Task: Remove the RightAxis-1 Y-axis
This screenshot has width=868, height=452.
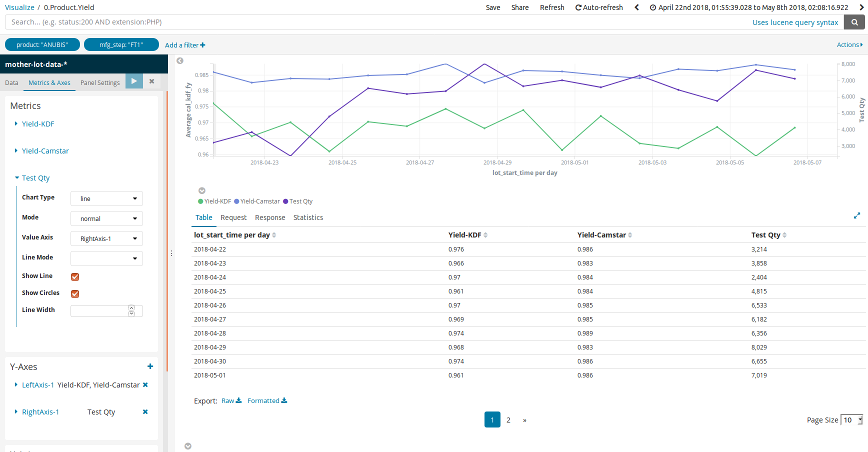Action: (x=145, y=412)
